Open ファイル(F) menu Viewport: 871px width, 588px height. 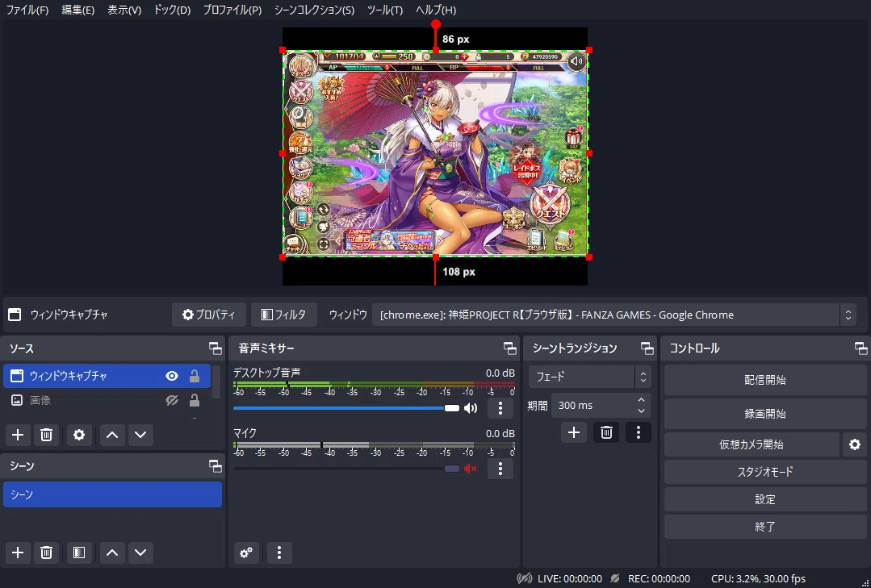pos(27,10)
